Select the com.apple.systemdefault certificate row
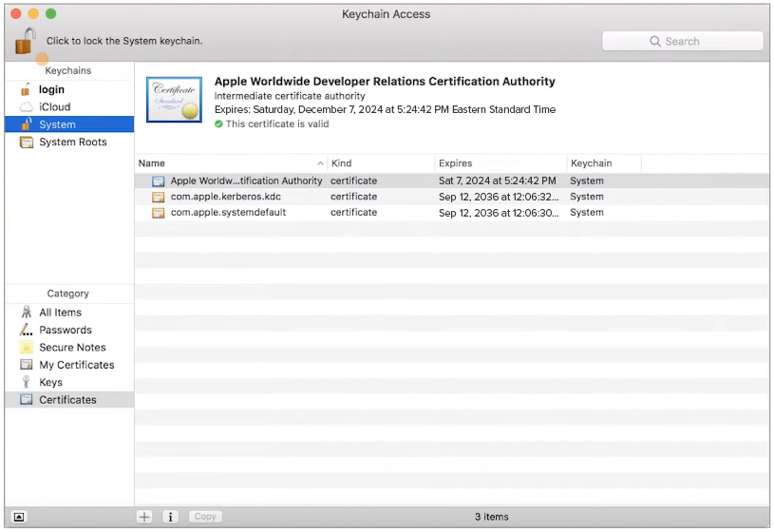This screenshot has height=532, width=774. coord(451,213)
